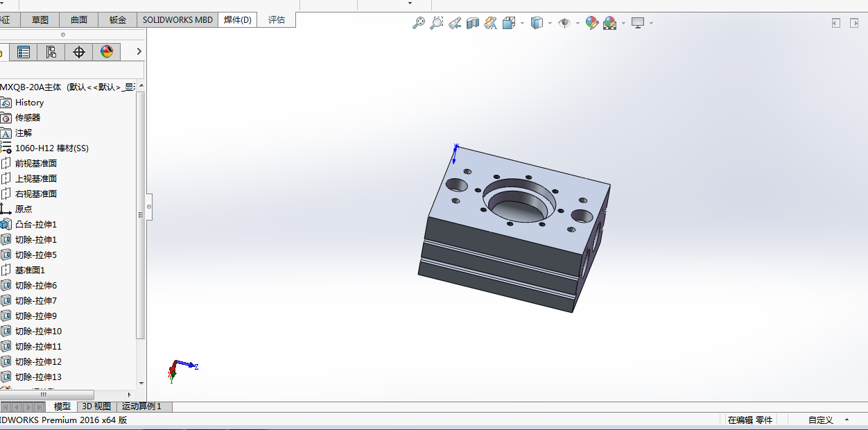Screen dimensions: 868x430
Task: Click the 切除-拉伸7 feature icon
Action: point(6,301)
